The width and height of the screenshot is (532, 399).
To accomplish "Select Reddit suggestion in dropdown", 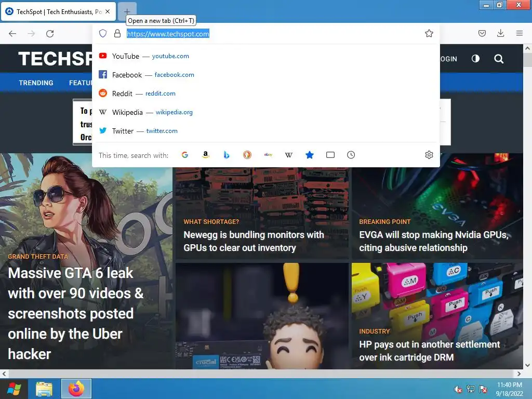I will (266, 94).
